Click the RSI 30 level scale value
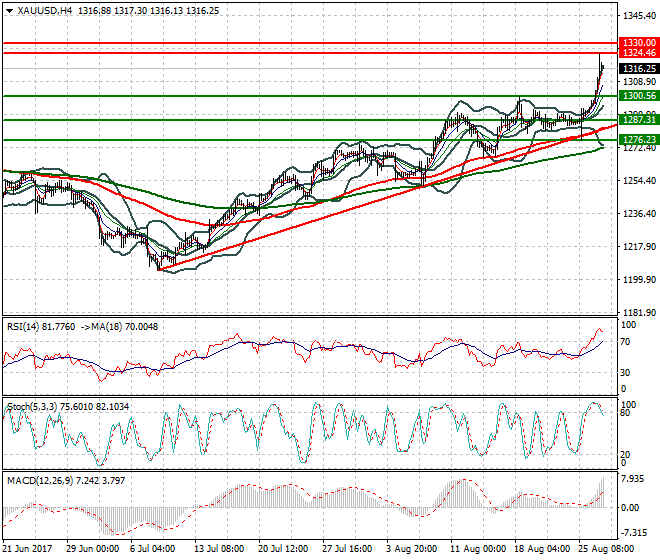Screen dimensions: 660x560 pyautogui.click(x=625, y=373)
